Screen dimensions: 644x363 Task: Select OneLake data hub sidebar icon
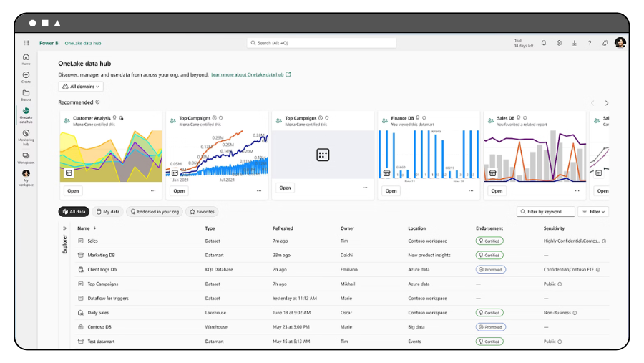[x=26, y=115]
